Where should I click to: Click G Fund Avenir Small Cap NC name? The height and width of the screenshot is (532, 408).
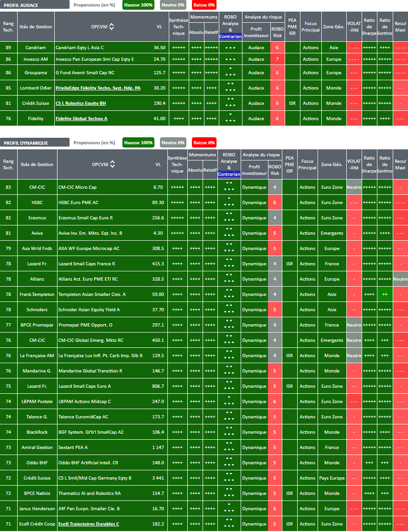[x=85, y=73]
